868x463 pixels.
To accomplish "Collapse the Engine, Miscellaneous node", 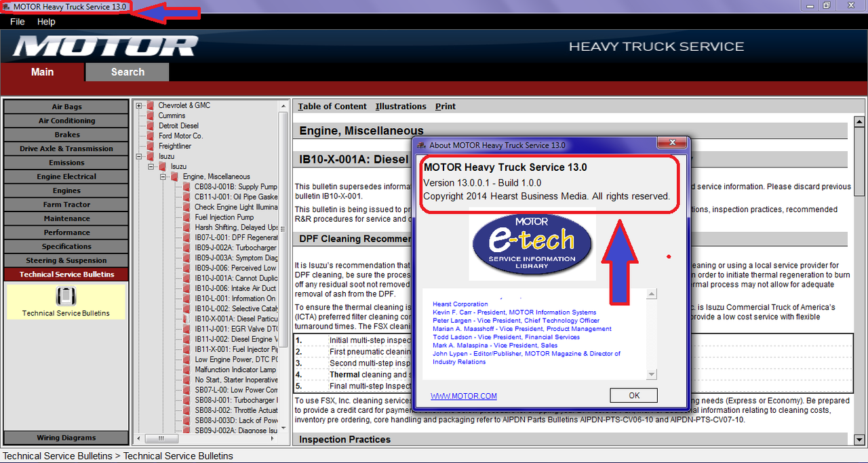I will click(163, 177).
